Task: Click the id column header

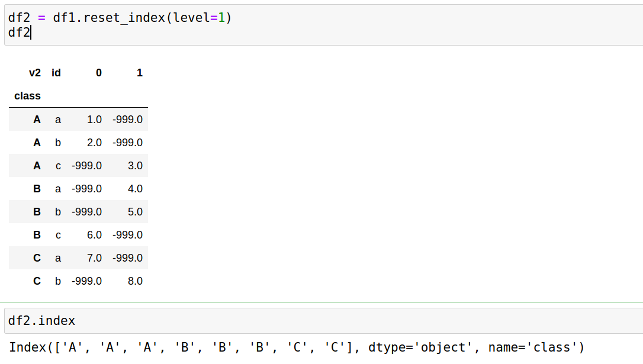Action: (x=56, y=72)
